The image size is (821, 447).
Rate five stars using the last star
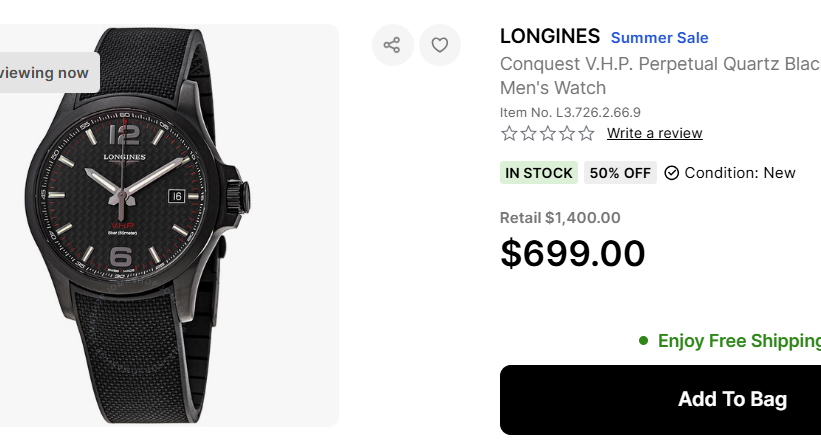tap(586, 133)
